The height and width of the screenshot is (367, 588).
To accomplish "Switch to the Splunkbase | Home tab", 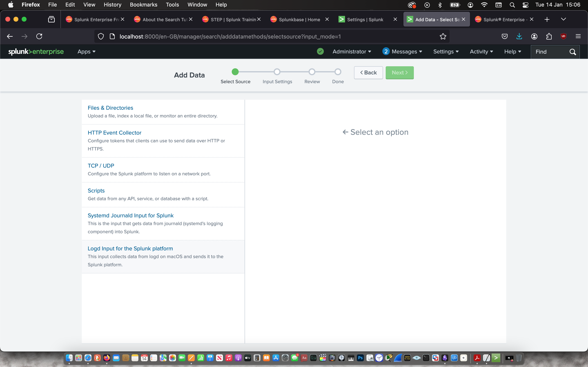I will click(299, 19).
